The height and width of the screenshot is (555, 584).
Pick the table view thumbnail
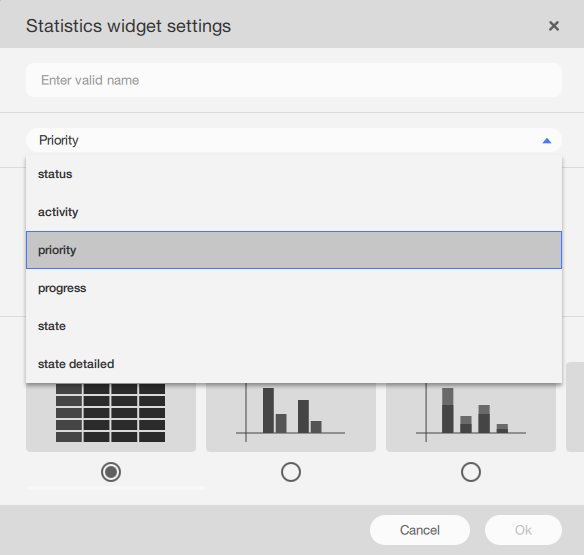click(111, 417)
